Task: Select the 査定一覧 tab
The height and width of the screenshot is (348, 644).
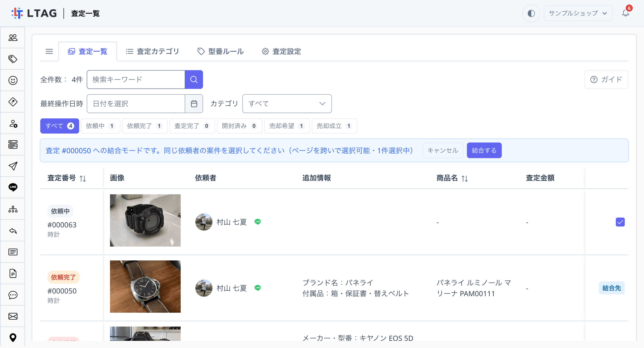Action: click(x=87, y=51)
